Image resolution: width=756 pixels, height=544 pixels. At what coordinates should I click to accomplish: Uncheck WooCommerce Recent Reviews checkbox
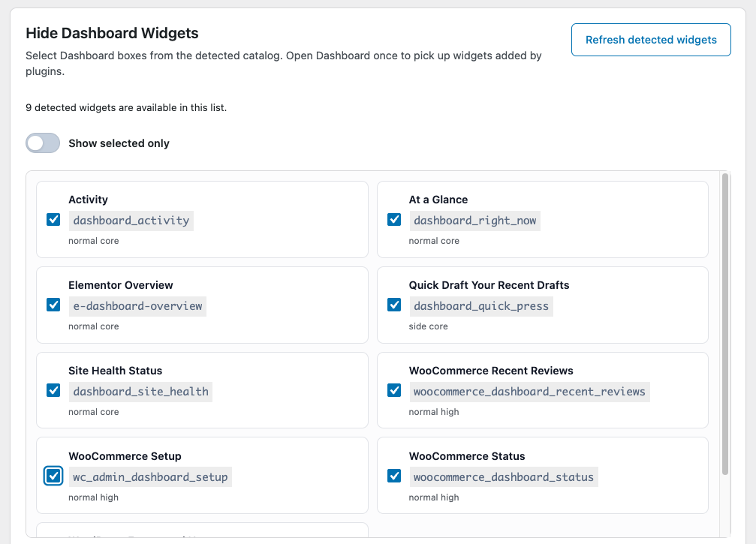(x=394, y=390)
